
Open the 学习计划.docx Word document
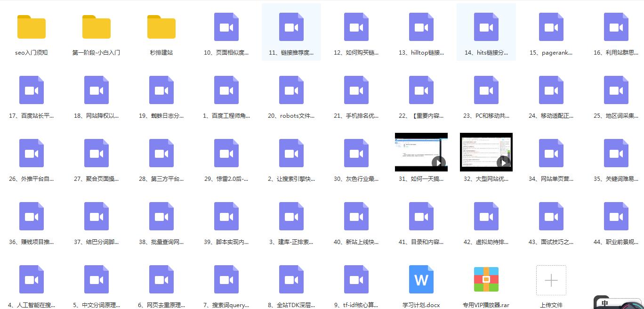(421, 279)
